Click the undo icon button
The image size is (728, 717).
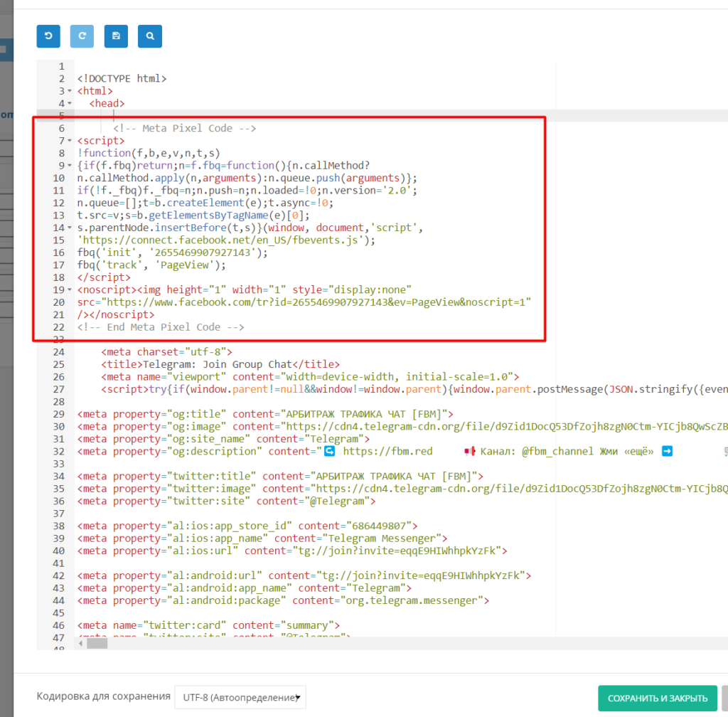(x=48, y=36)
